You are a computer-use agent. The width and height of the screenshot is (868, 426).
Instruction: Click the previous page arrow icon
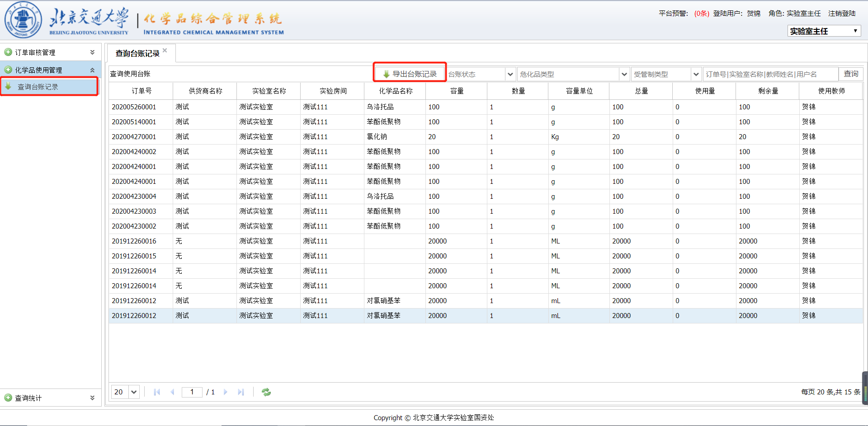(172, 392)
